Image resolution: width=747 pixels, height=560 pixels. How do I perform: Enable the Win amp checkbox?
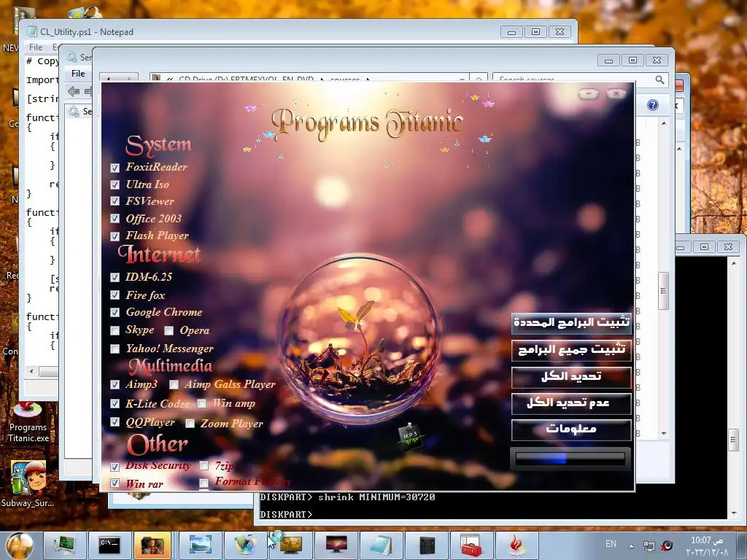point(202,404)
